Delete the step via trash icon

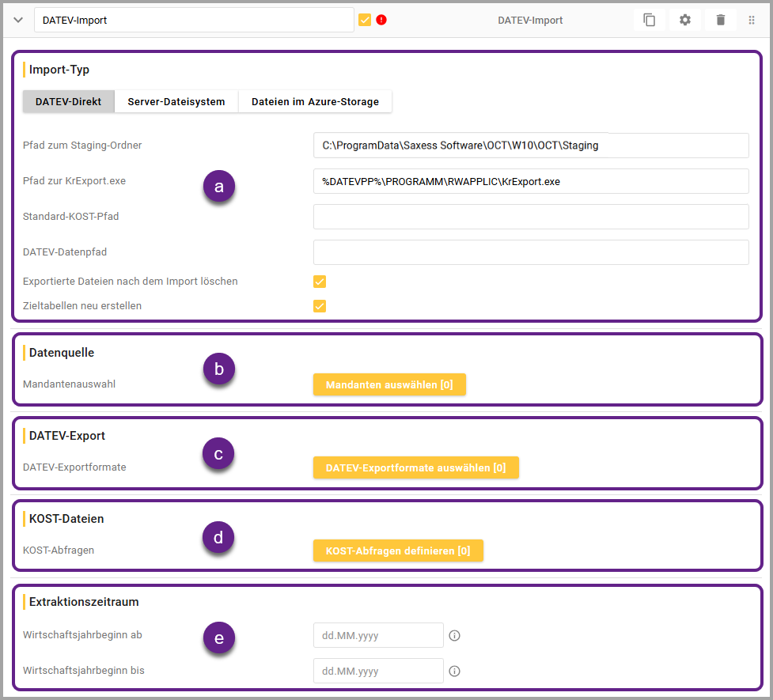(720, 20)
